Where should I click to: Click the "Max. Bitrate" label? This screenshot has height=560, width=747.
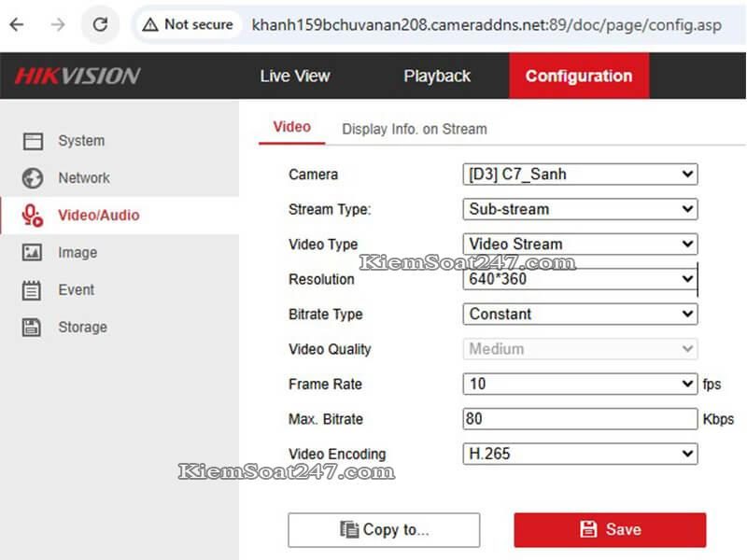point(326,419)
